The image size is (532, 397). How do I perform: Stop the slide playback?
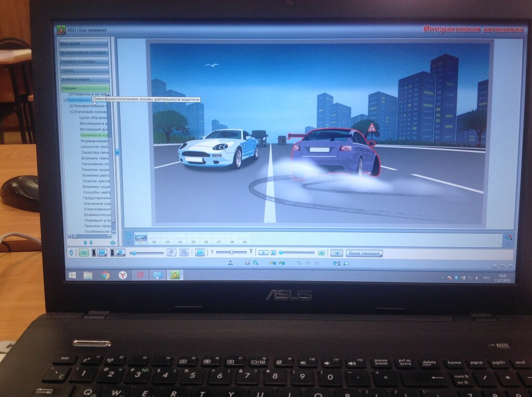coord(273,253)
